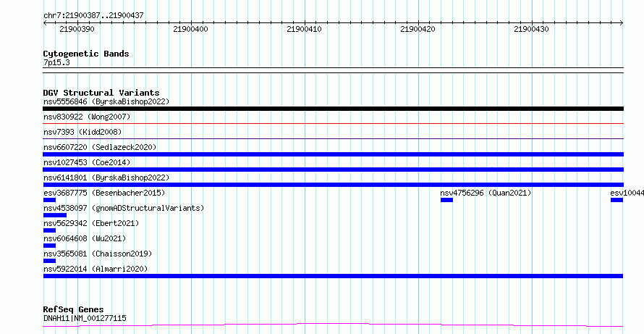
Task: Click the 7p15.3 band label
Action: (56, 63)
